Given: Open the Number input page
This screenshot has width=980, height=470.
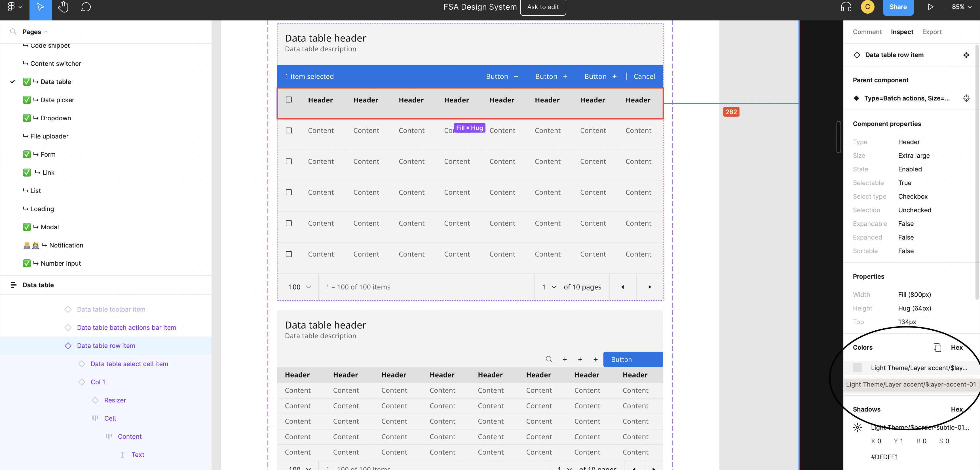Looking at the screenshot, I should click(x=60, y=263).
